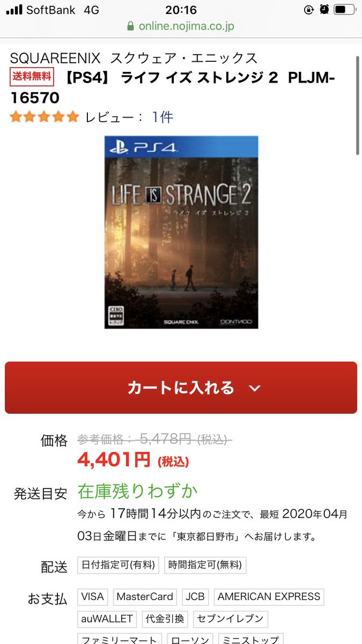Open the 1件 review link

pos(162,117)
